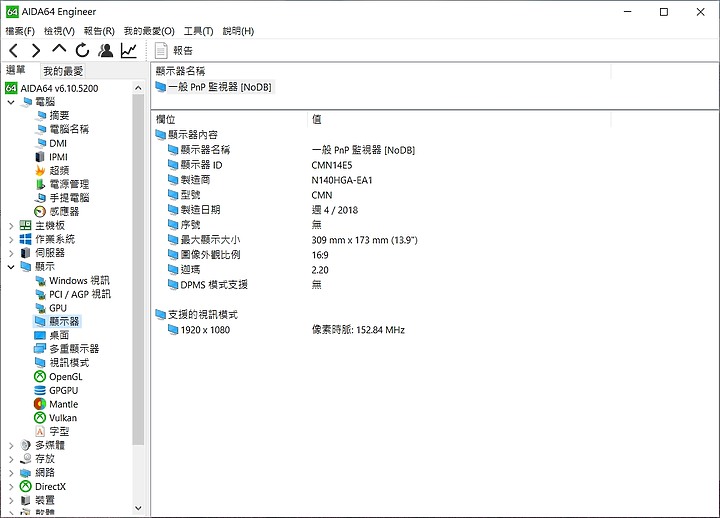The image size is (720, 518).
Task: Open the 摘要 tree item
Action: pos(59,115)
